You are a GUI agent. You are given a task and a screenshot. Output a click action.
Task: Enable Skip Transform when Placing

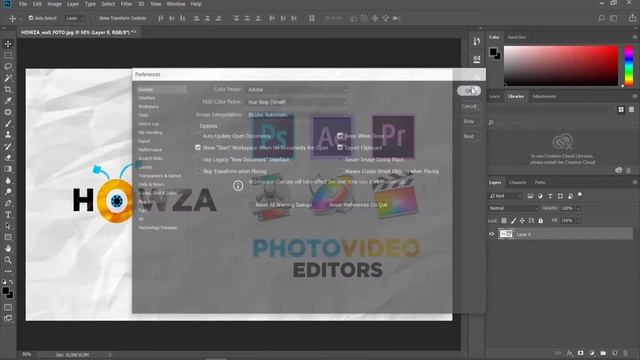pyautogui.click(x=198, y=171)
